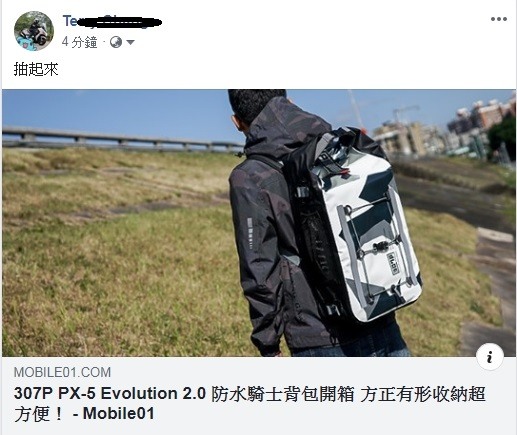Viewport: 517px width, 435px height.
Task: Click the gray link card footer area
Action: pos(259,396)
